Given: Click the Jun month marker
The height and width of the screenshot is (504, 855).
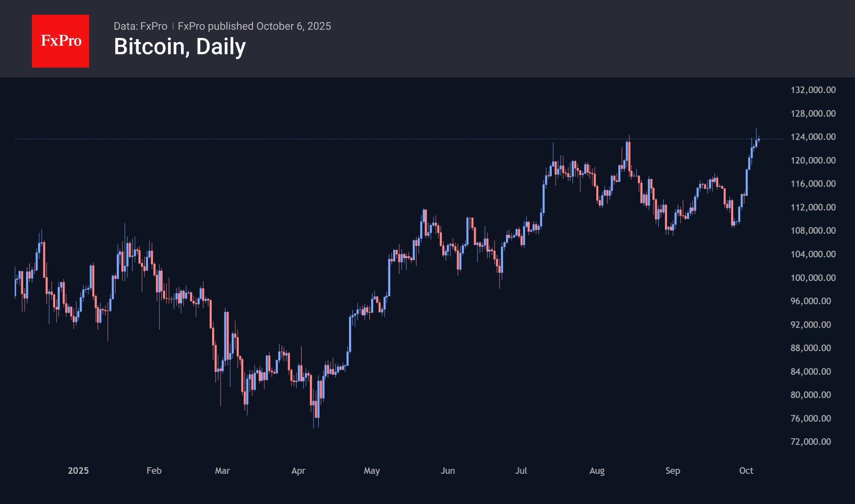Looking at the screenshot, I should tap(448, 471).
